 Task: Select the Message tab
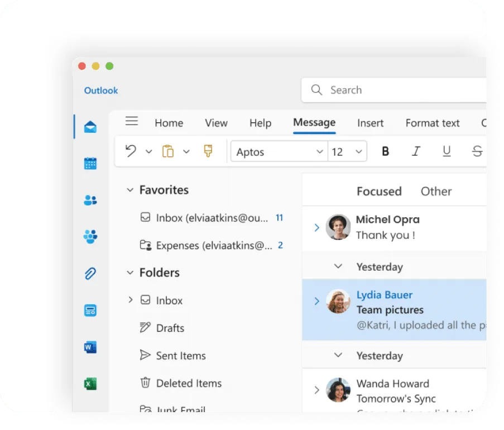(x=314, y=122)
